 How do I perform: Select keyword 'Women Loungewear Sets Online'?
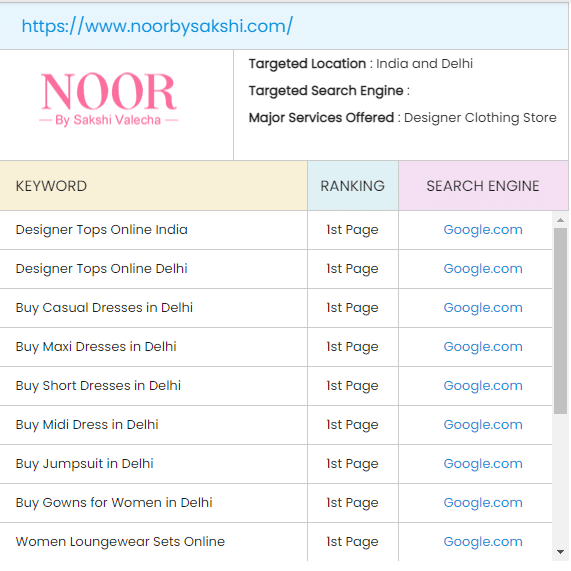[120, 542]
